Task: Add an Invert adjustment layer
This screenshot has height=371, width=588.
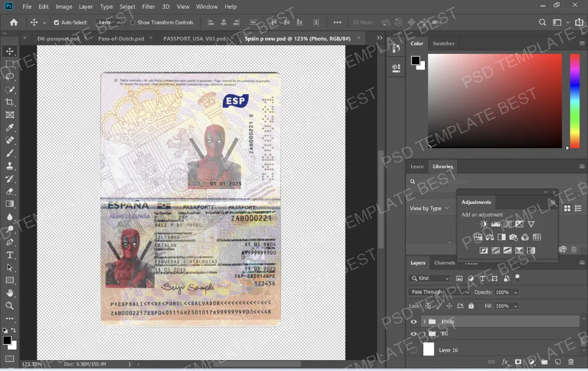Action: (483, 250)
